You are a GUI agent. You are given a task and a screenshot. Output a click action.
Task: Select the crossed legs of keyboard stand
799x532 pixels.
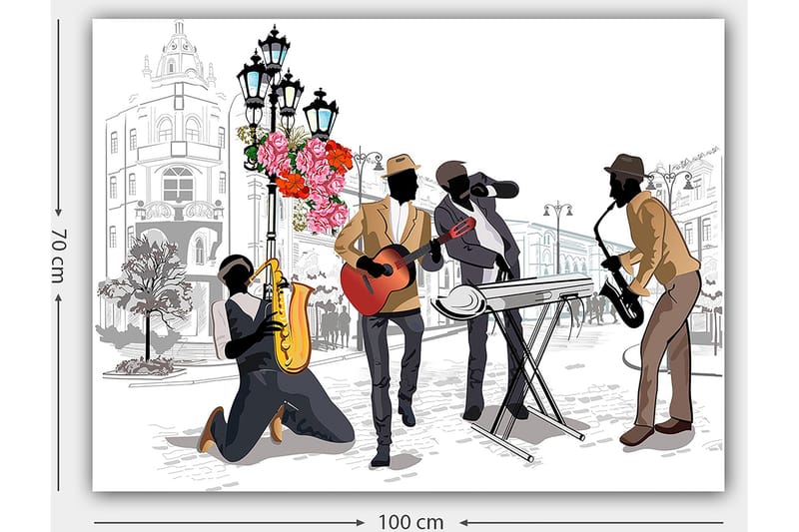tap(527, 369)
